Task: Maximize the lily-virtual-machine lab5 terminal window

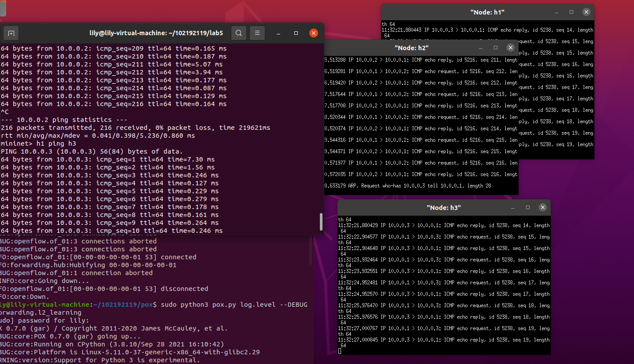Action: tap(296, 33)
